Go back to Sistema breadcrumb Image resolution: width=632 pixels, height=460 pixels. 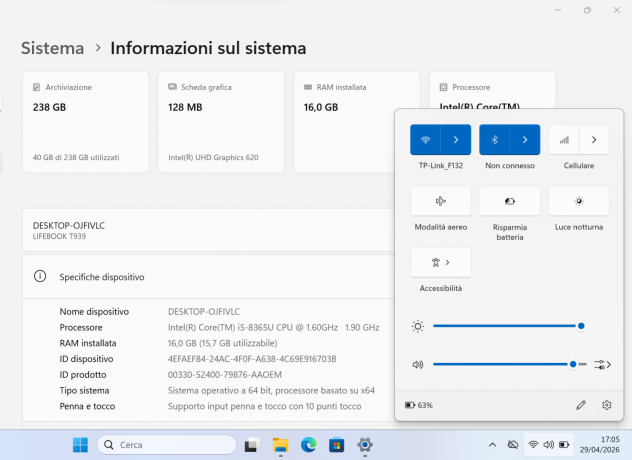(52, 48)
